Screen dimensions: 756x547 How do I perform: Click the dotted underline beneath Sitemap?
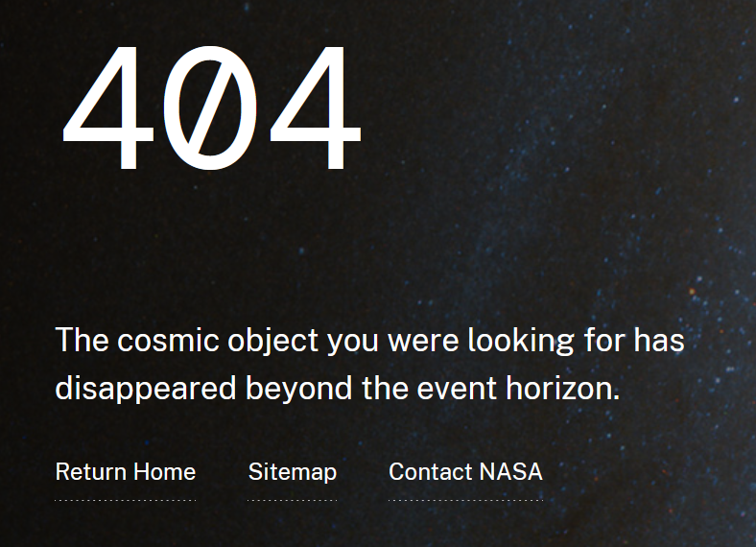click(x=292, y=500)
